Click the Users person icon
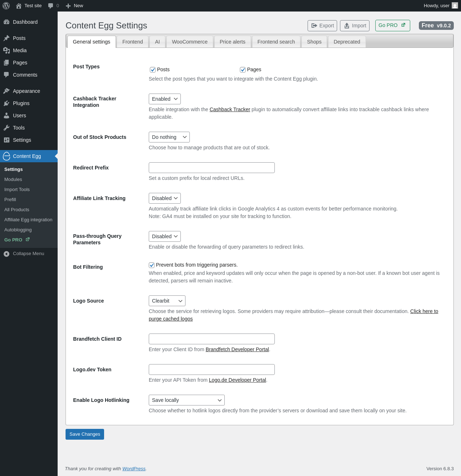The image size is (461, 476). click(x=6, y=115)
